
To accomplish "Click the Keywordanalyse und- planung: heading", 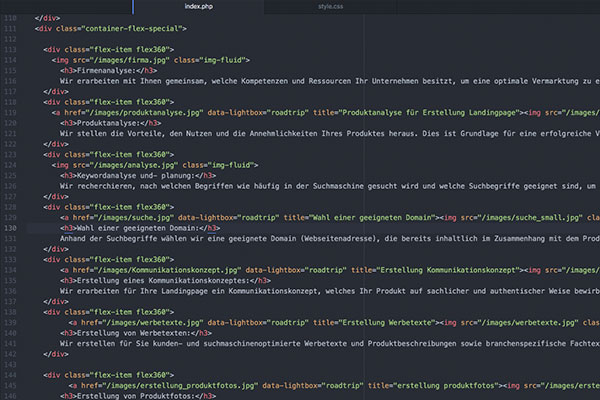I will [x=136, y=176].
